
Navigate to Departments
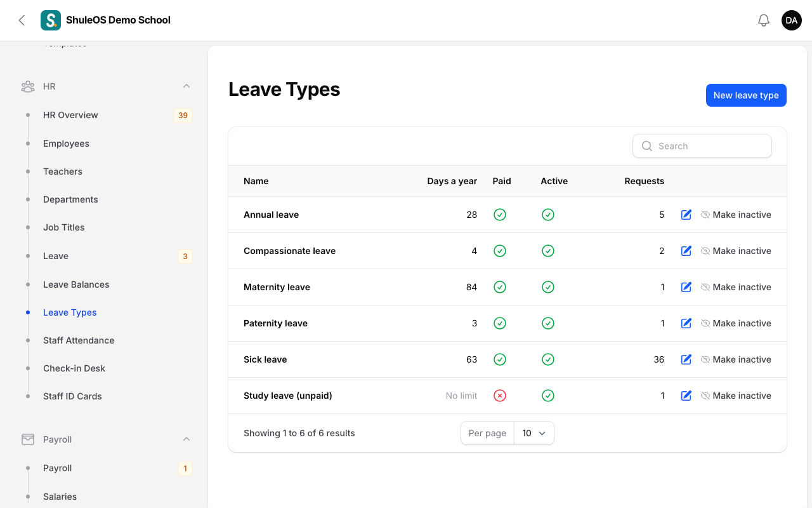[x=106, y=199]
